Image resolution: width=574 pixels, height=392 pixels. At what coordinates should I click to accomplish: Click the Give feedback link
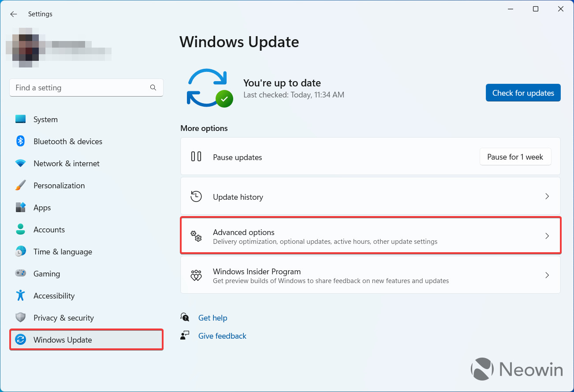point(222,336)
